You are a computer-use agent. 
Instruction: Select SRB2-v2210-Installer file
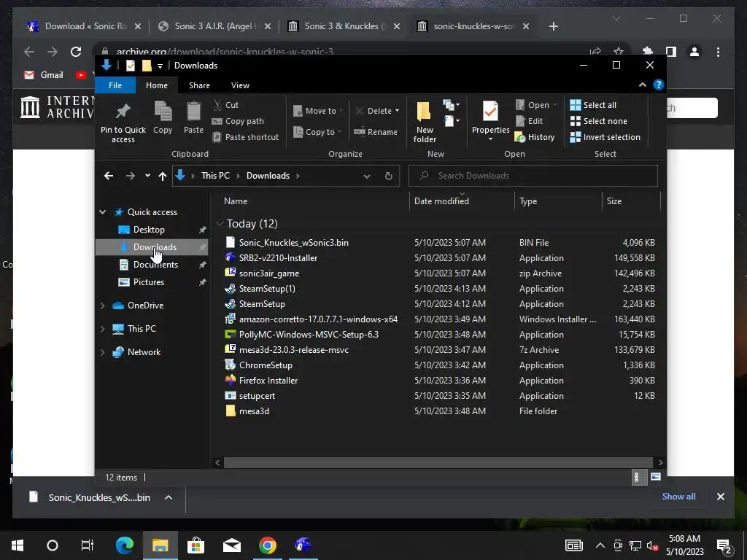point(278,257)
